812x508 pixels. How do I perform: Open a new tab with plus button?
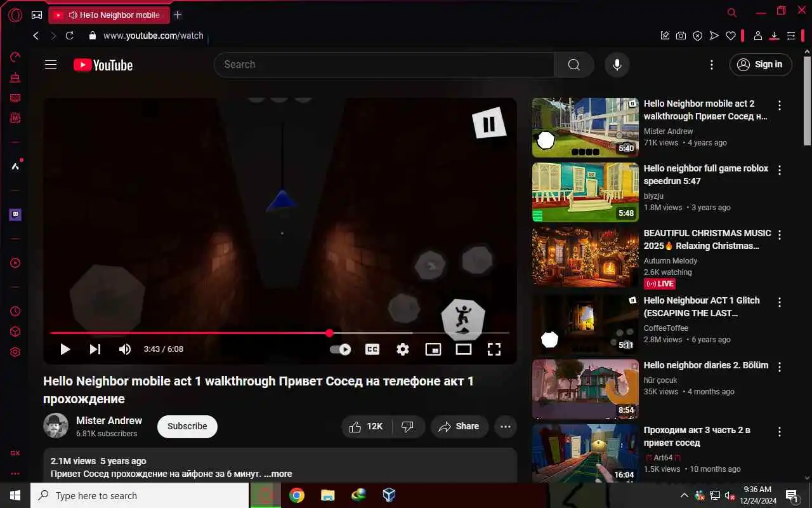pos(178,15)
